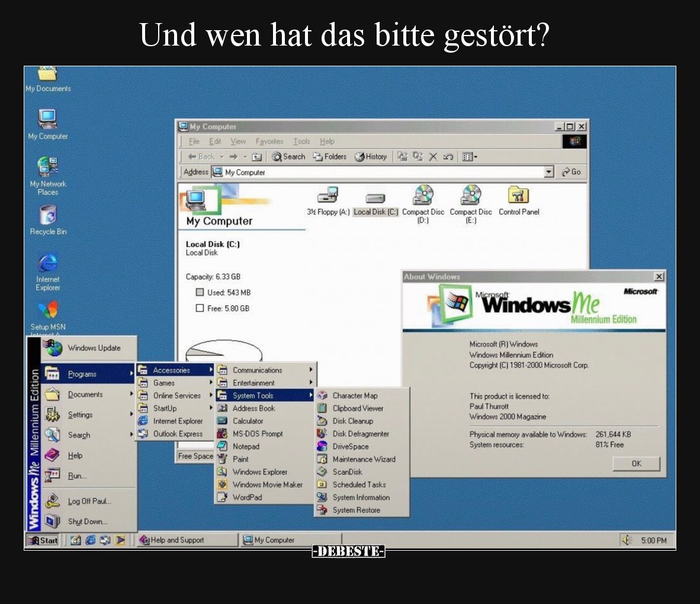Open ScanDisk
The height and width of the screenshot is (604, 700).
[362, 472]
